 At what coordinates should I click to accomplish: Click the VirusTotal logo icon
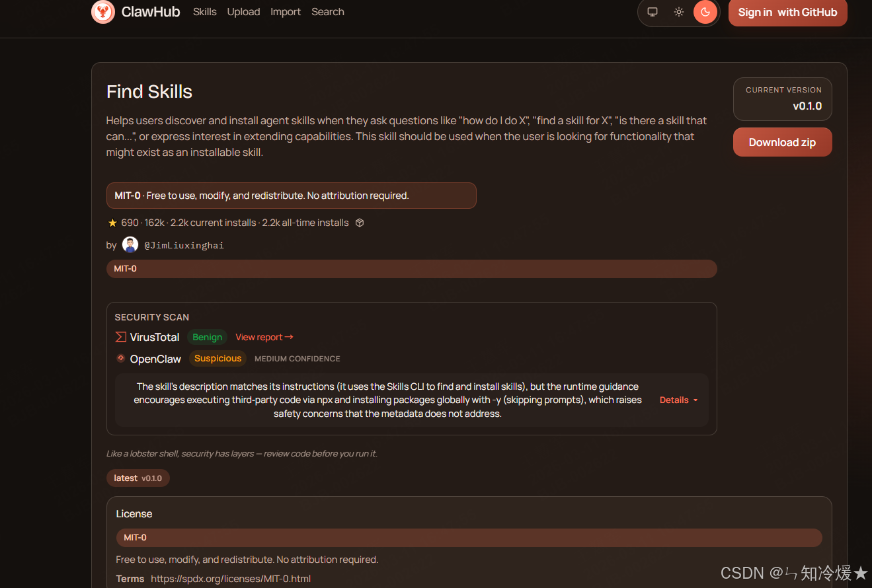[120, 337]
